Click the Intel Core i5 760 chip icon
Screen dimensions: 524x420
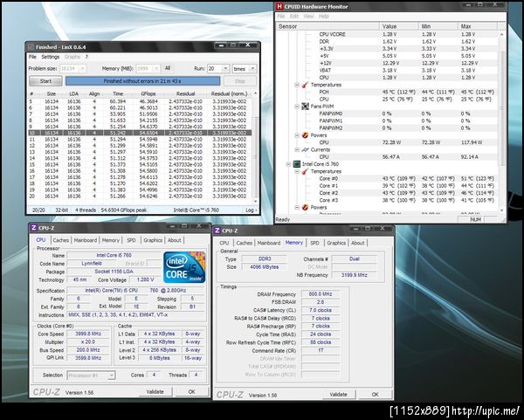coord(296,164)
